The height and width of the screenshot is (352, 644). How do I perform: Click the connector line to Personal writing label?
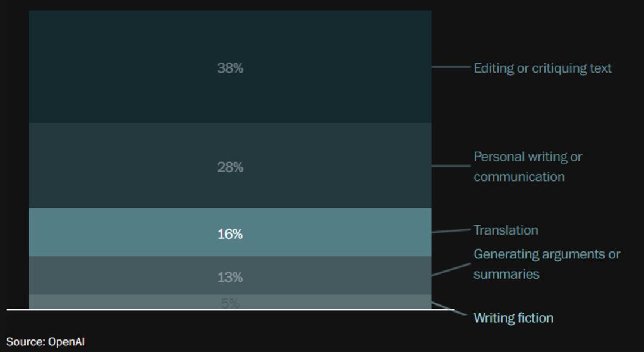pyautogui.click(x=451, y=166)
